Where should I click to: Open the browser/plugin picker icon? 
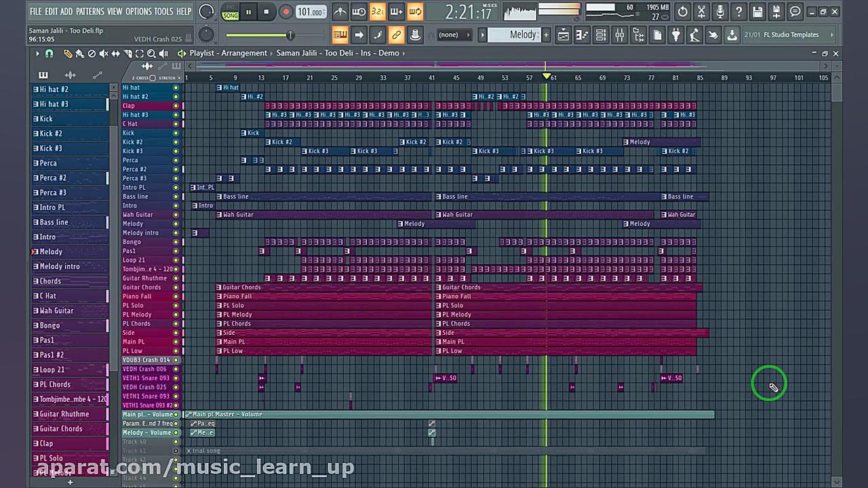(638, 35)
